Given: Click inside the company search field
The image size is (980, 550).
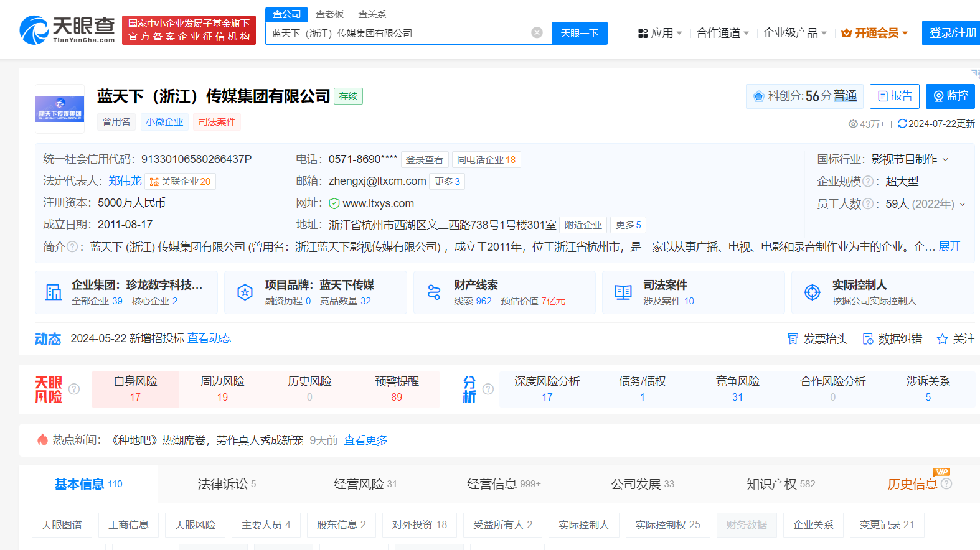Looking at the screenshot, I should point(398,33).
